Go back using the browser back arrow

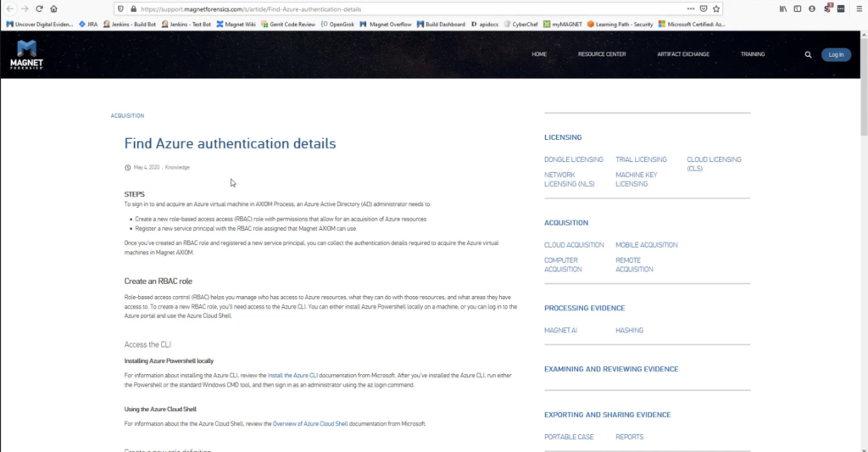pyautogui.click(x=10, y=8)
